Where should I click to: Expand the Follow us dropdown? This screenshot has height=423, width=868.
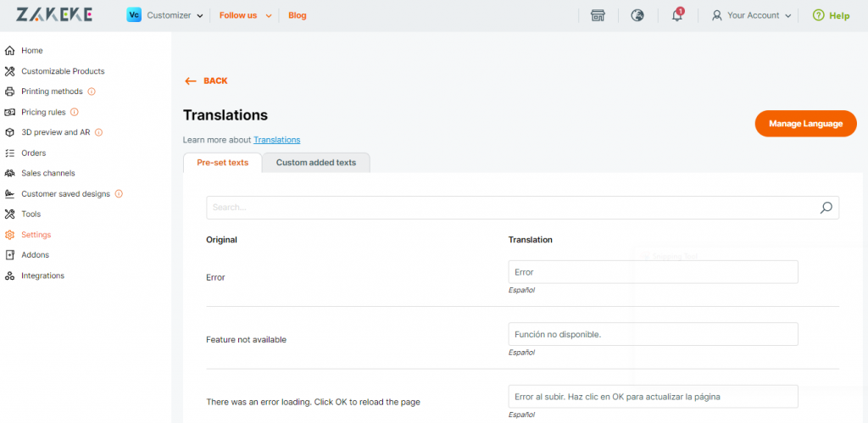269,16
